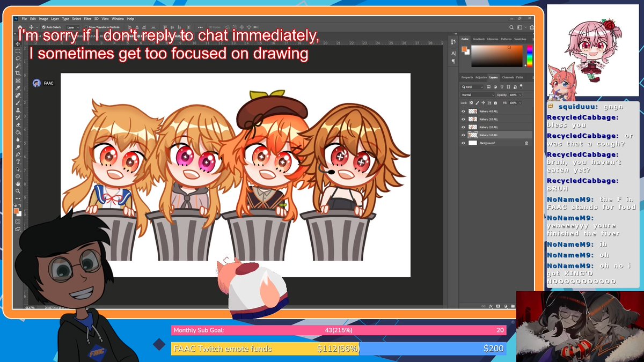Select the Kaheru 2.0 ALL layer thumbnail
The width and height of the screenshot is (644, 362).
[x=473, y=127]
